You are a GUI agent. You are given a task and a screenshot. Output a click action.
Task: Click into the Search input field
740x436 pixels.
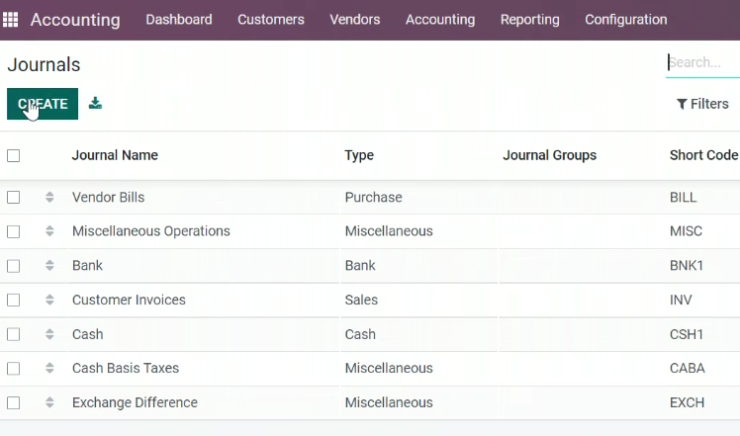(703, 63)
